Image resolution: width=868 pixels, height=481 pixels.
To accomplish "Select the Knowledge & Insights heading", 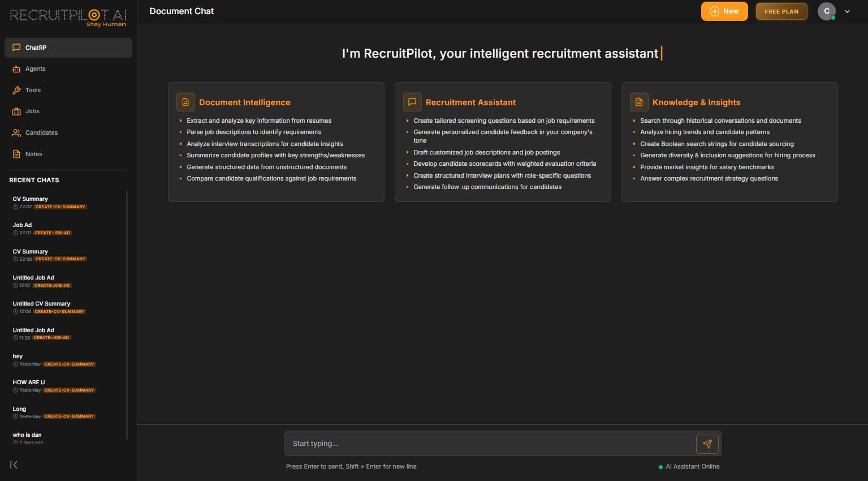I will click(697, 102).
